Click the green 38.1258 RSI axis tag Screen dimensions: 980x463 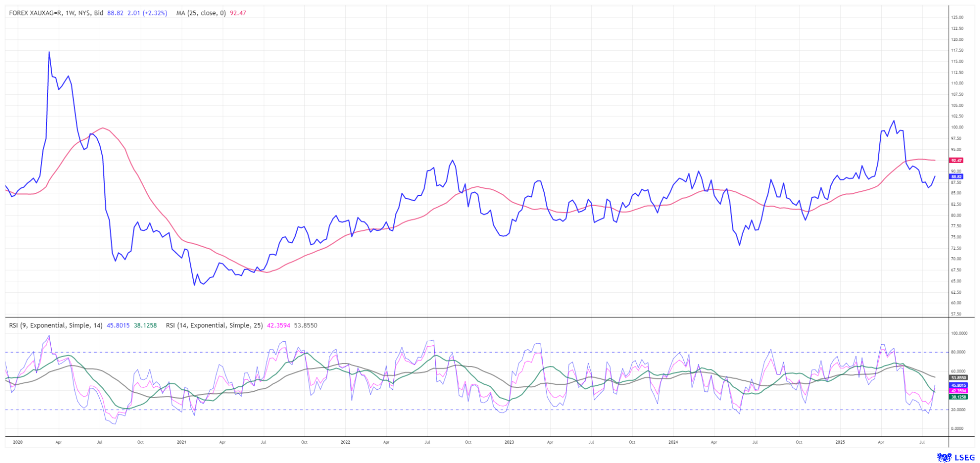pyautogui.click(x=959, y=396)
